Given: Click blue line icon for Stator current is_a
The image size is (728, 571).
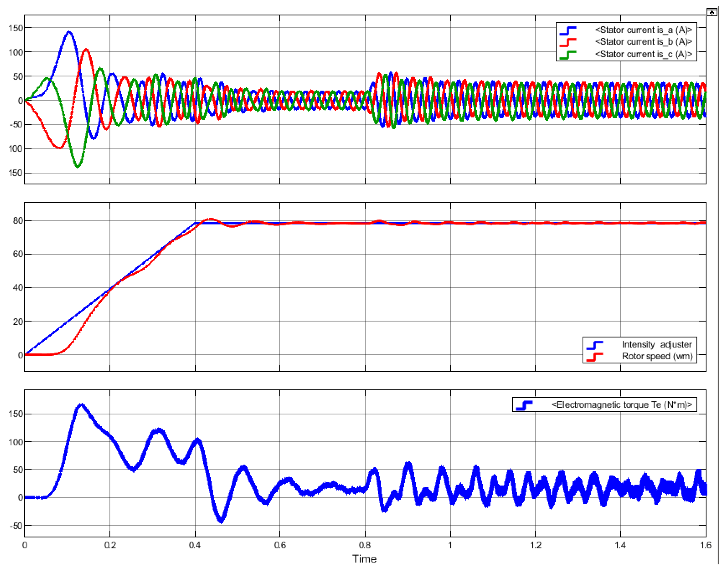Looking at the screenshot, I should click(568, 30).
